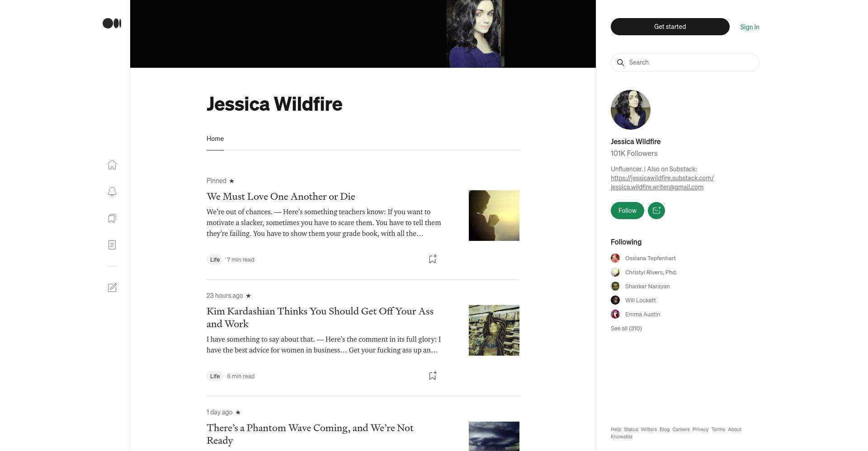Click the Life tag on pinned story

point(215,259)
